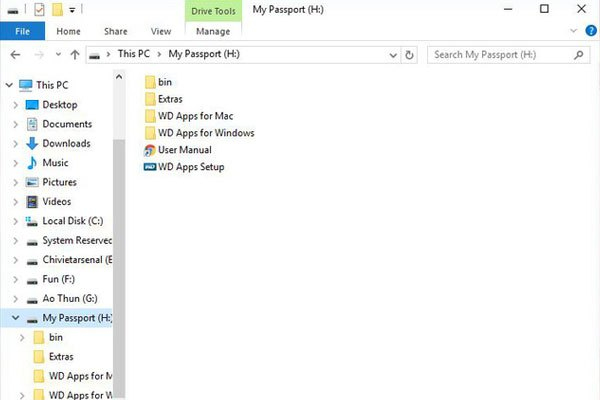The width and height of the screenshot is (600, 400).
Task: Click the drive icon in the address bar
Action: (95, 56)
